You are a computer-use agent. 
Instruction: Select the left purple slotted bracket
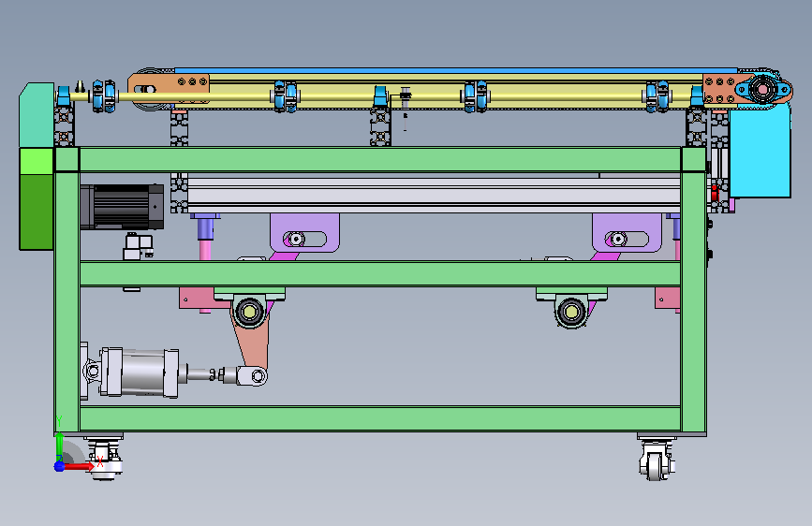coord(304,232)
